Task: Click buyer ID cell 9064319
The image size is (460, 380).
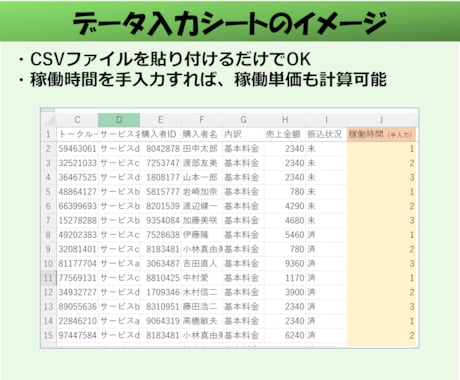Action: click(160, 321)
